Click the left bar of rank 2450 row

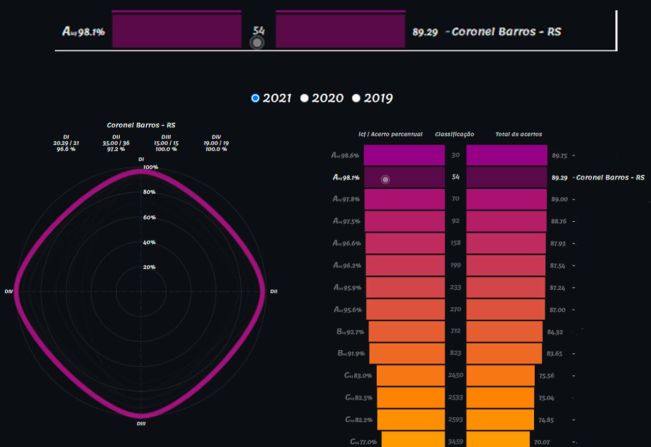411,375
